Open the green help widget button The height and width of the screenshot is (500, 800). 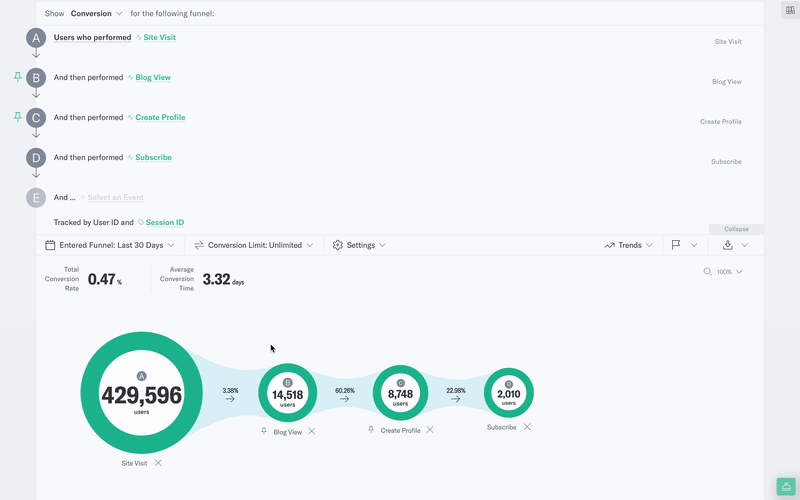point(786,487)
